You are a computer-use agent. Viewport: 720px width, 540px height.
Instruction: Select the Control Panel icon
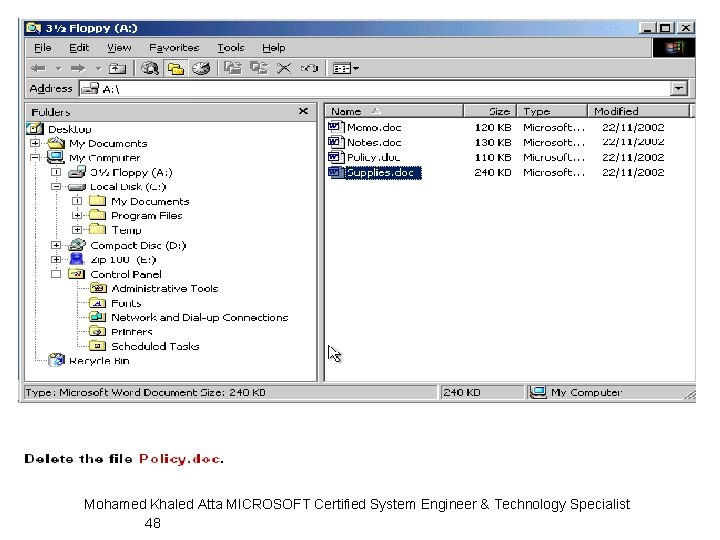76,274
